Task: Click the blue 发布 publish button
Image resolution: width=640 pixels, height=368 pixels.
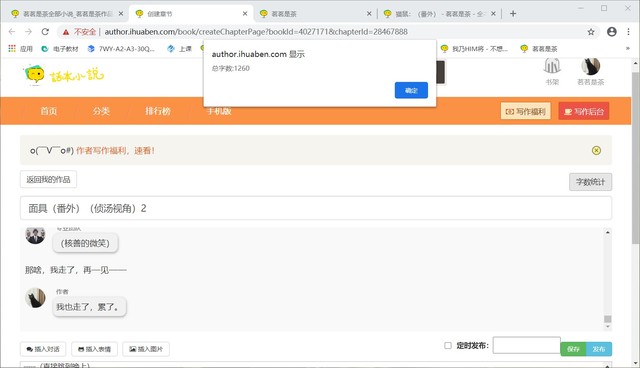Action: [599, 349]
